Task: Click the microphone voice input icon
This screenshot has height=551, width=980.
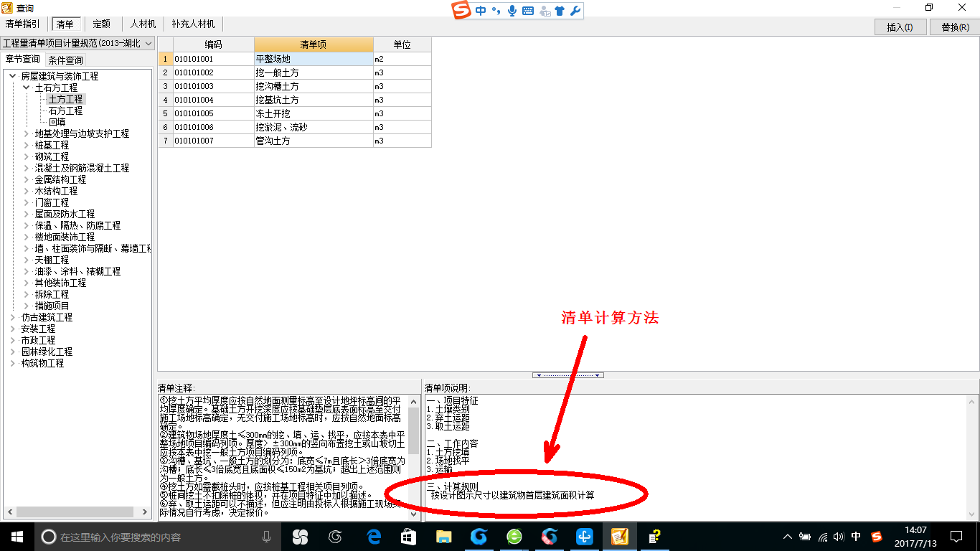Action: click(512, 11)
